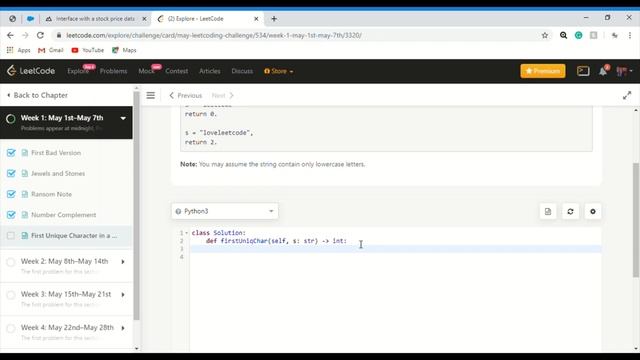Open the Apps bookmarks shortcut
The image size is (640, 360).
pyautogui.click(x=19, y=50)
